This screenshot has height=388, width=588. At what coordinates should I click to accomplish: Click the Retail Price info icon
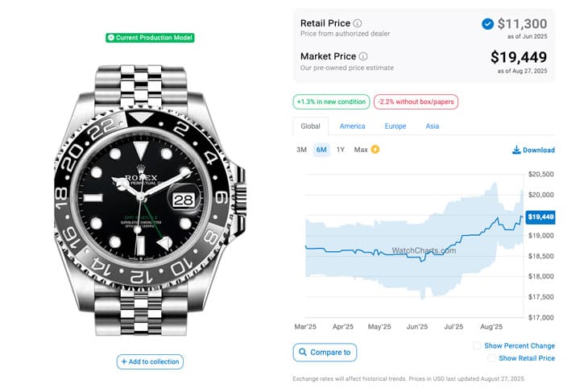pyautogui.click(x=358, y=23)
